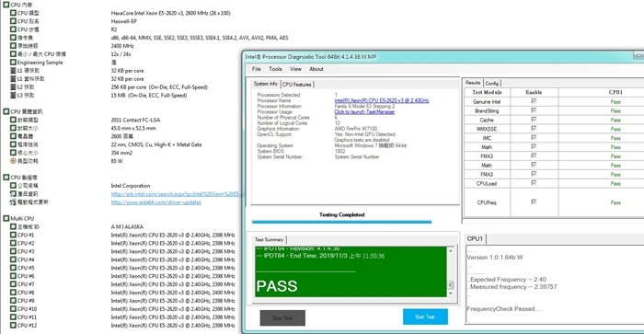Image resolution: width=644 pixels, height=334 pixels.
Task: Click the Engineering Sample row icon
Action: [13, 63]
